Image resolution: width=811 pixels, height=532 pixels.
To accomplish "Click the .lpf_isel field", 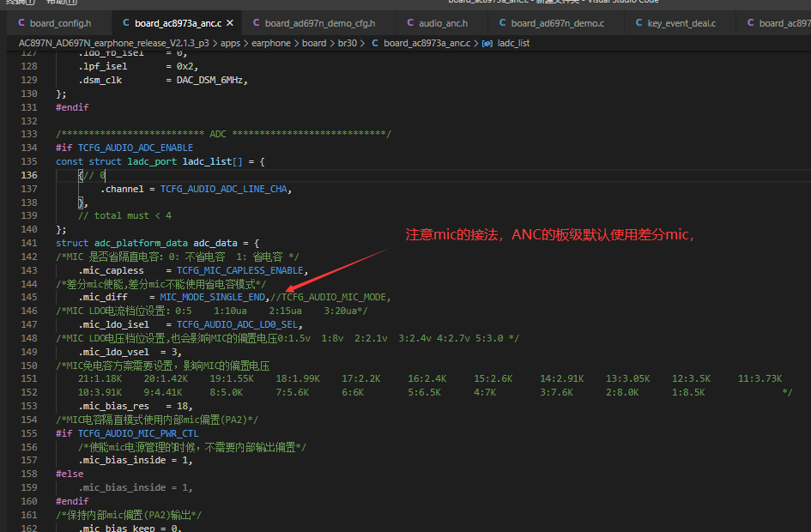I will (103, 66).
